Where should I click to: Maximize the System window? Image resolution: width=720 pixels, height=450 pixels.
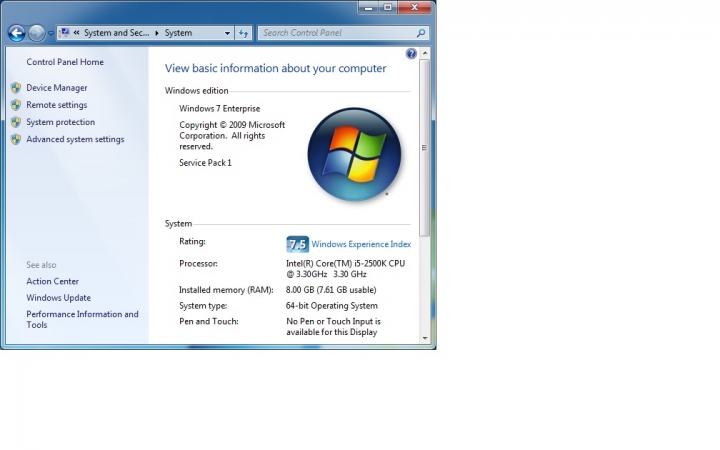388,7
